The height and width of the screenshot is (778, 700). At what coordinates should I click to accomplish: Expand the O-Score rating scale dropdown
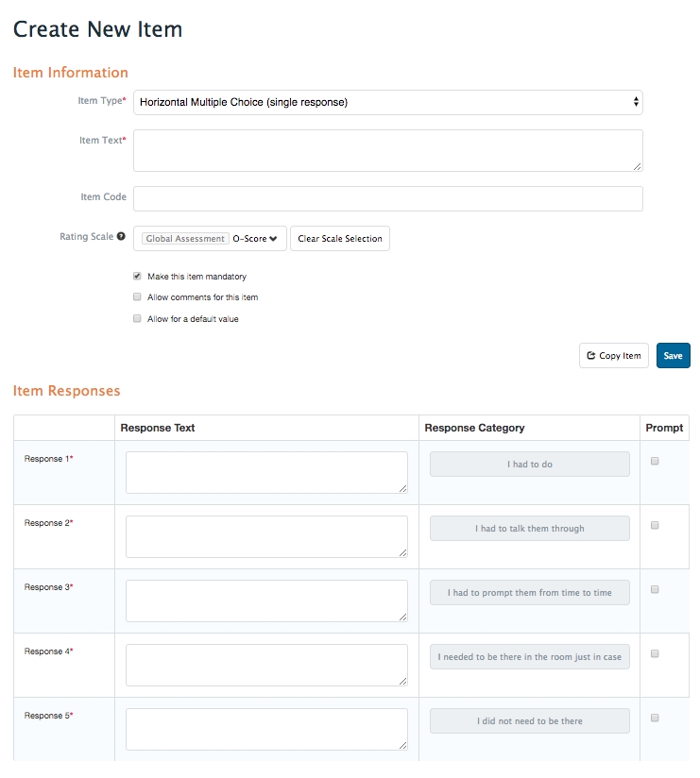coord(256,239)
